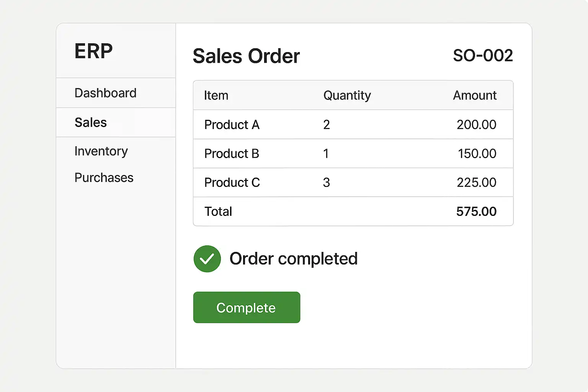Open the Dashboard section in sidebar
Viewport: 588px width, 392px height.
(105, 93)
